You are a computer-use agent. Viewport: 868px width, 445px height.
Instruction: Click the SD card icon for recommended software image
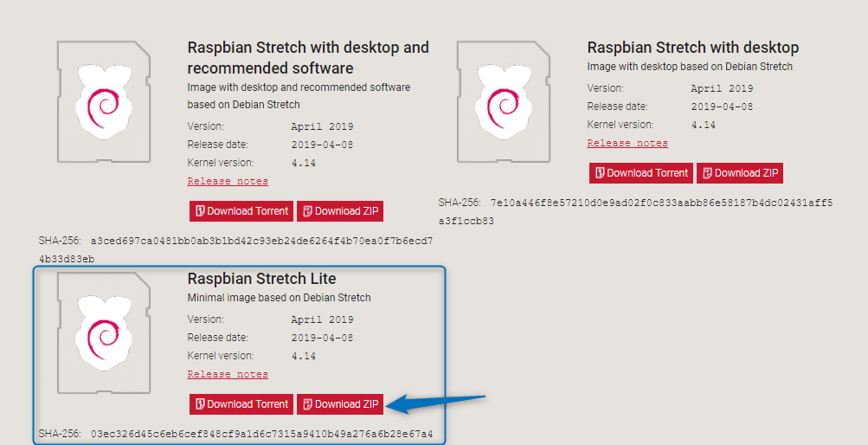click(104, 102)
